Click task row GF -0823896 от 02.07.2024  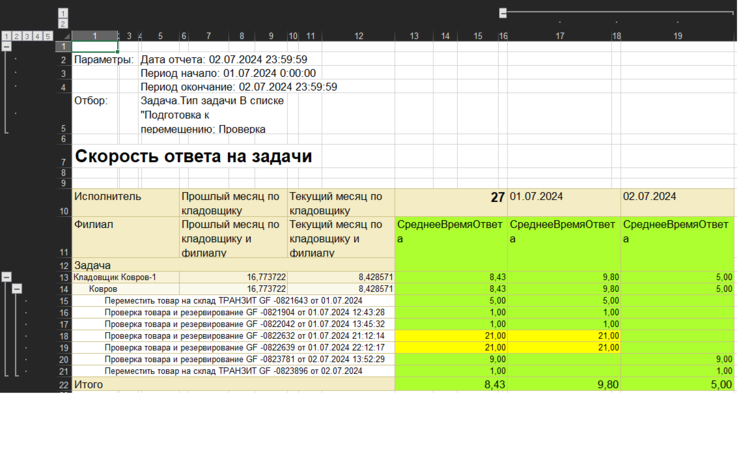pyautogui.click(x=233, y=371)
